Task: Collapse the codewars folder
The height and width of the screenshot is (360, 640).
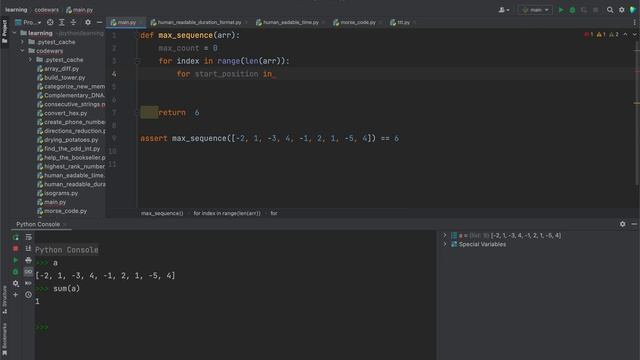Action: [x=22, y=51]
